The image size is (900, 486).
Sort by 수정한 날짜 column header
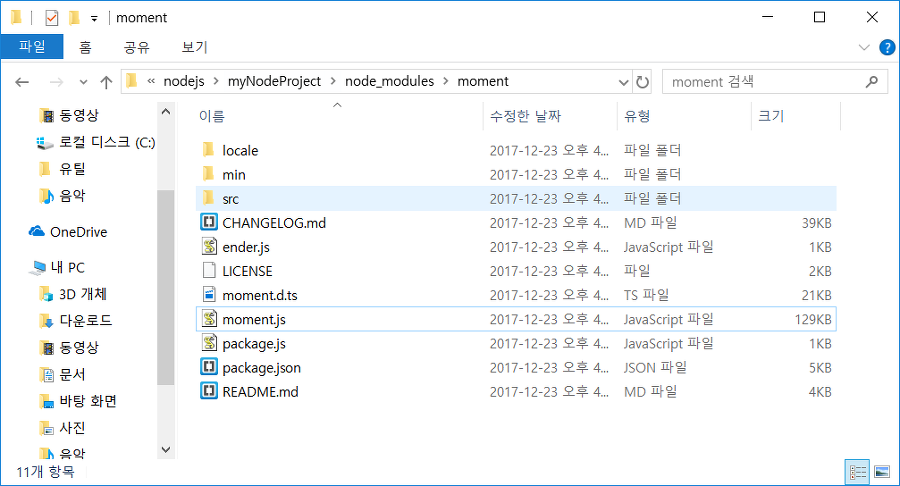[x=550, y=116]
